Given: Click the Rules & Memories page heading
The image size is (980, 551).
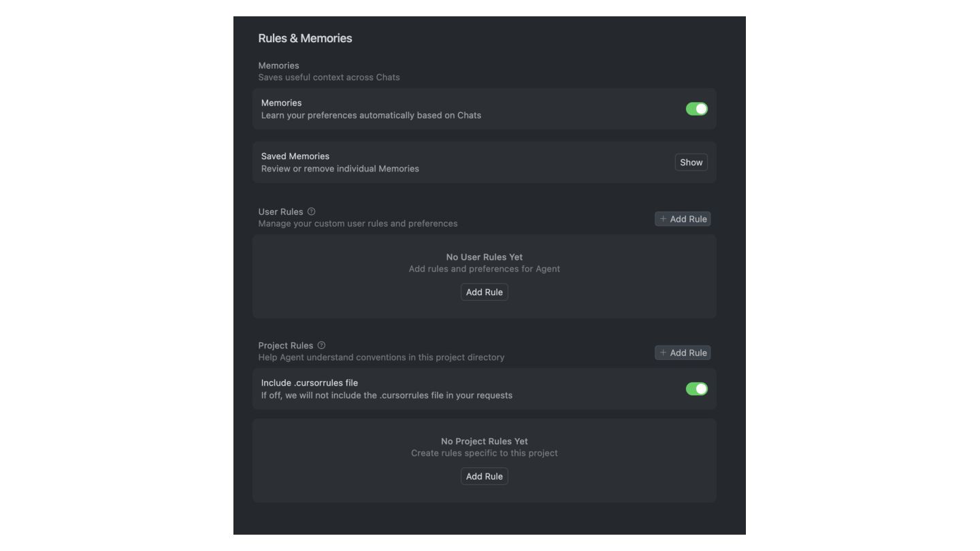Looking at the screenshot, I should tap(305, 38).
